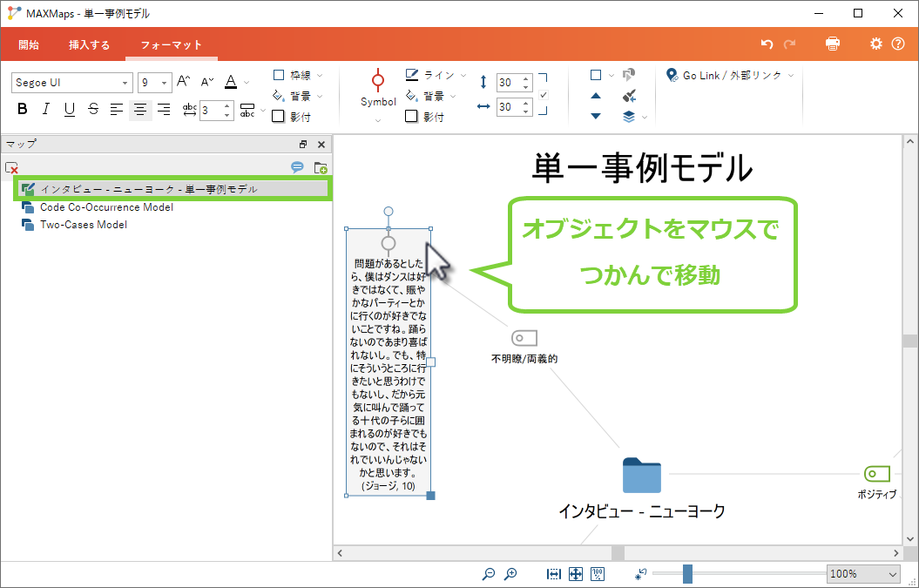Viewport: 919px width, 588px height.
Task: Click the reset zoom to 100% icon
Action: (x=598, y=574)
